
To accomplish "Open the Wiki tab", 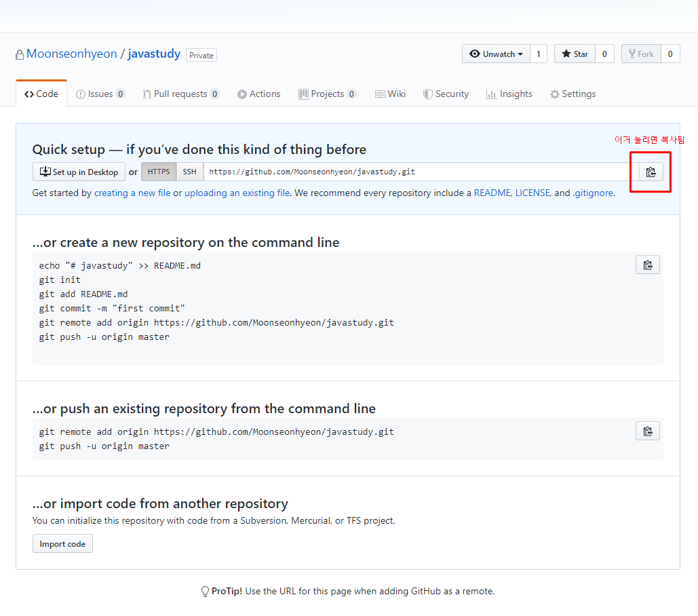I will pyautogui.click(x=391, y=94).
